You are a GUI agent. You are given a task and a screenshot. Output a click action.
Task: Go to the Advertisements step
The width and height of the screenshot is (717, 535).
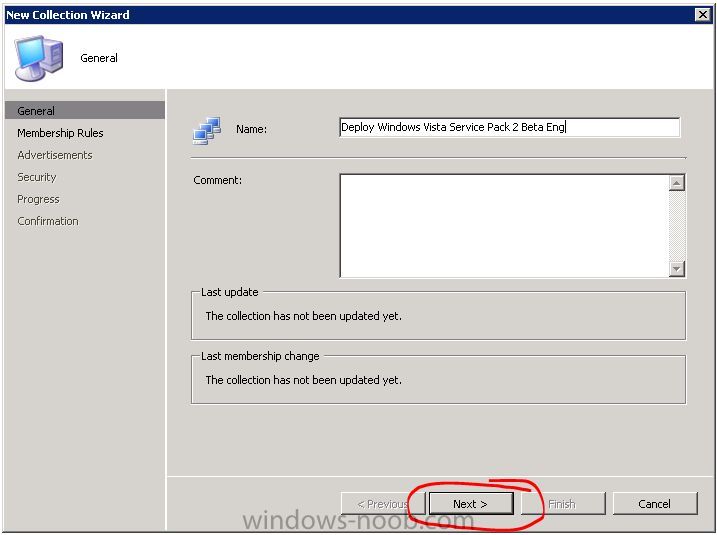[55, 155]
